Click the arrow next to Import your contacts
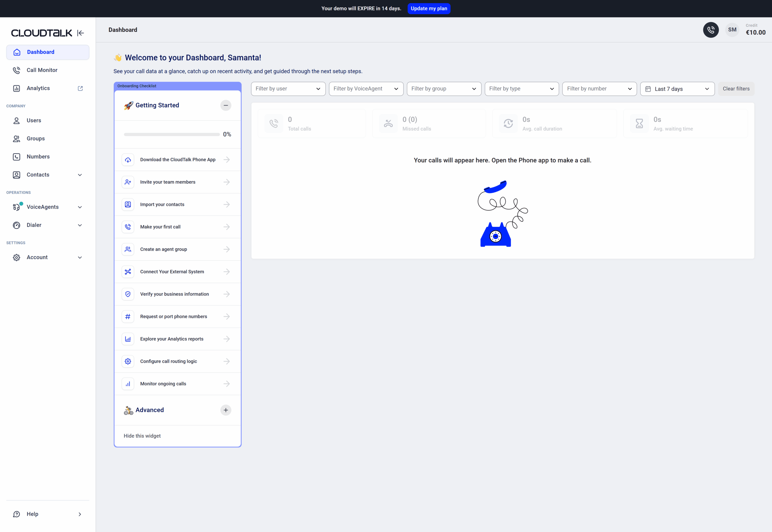The width and height of the screenshot is (772, 532). click(x=227, y=204)
